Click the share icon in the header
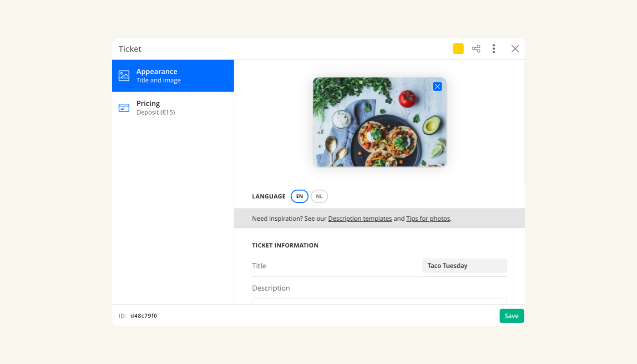 pos(476,49)
